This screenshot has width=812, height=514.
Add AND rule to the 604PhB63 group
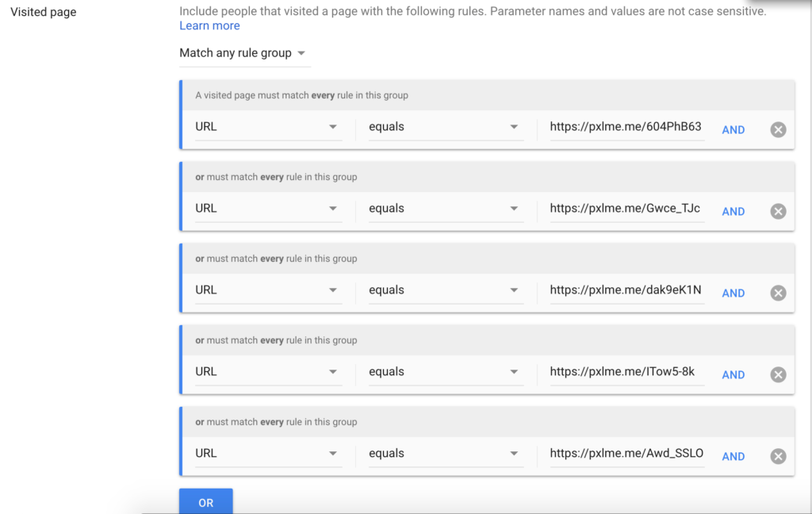pos(733,130)
